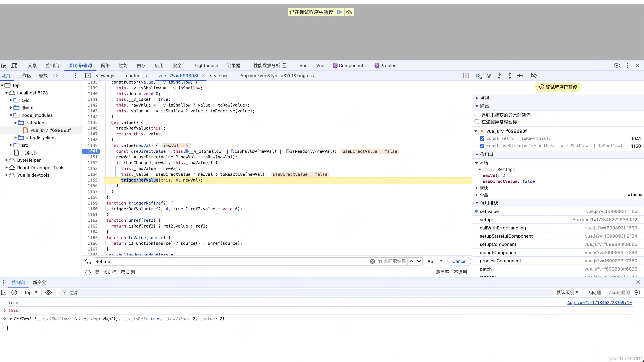Open the App.vue?t=1718462228369:10 source link
The height and width of the screenshot is (362, 644).
(599, 303)
